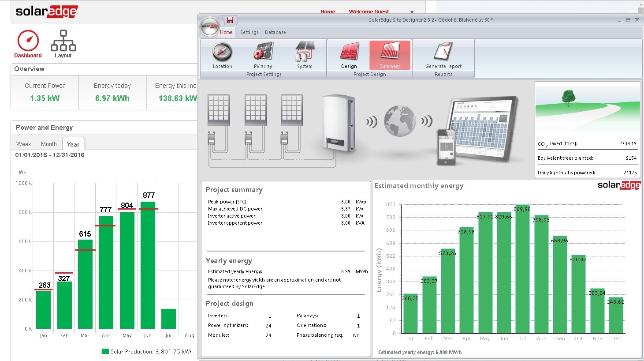Select the Year tab
The height and width of the screenshot is (361, 644).
pyautogui.click(x=73, y=144)
